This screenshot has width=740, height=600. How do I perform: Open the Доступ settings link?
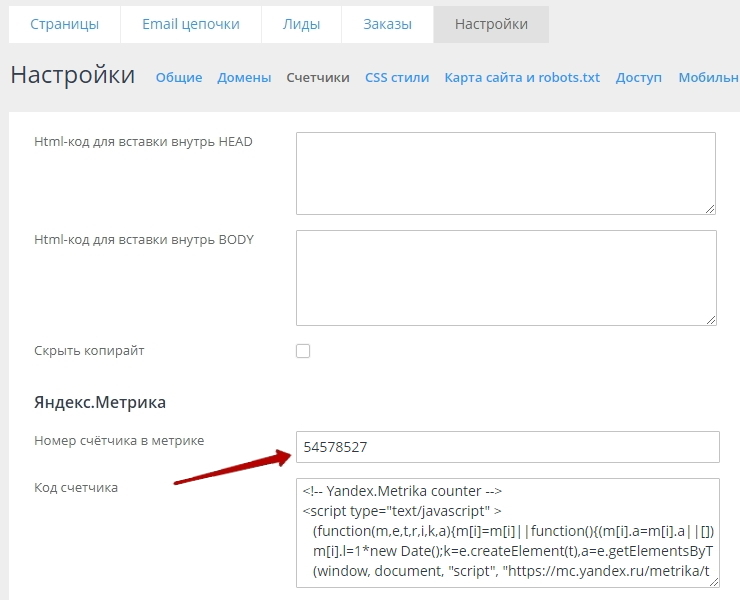[x=639, y=77]
